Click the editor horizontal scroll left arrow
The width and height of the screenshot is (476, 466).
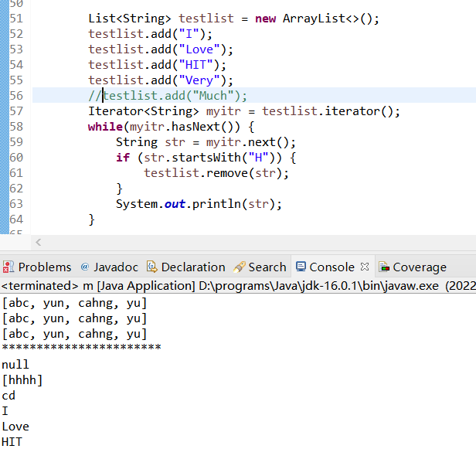tap(39, 242)
